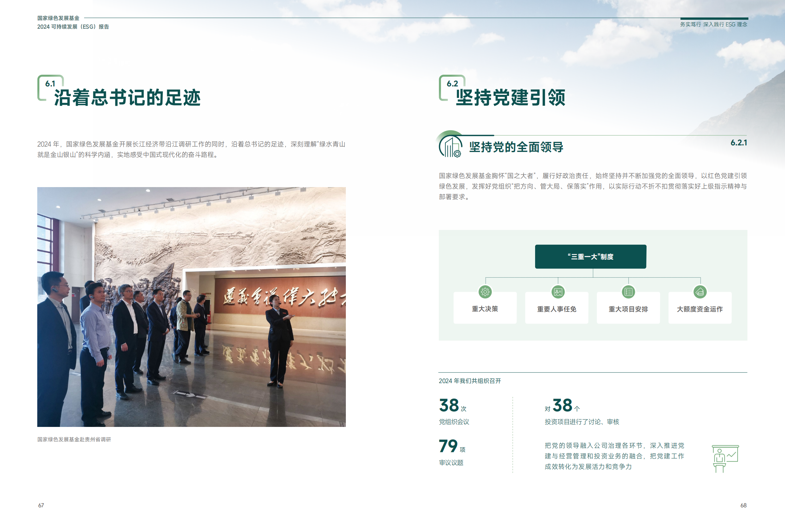Select the 大额度资金运作 card
This screenshot has height=532, width=785.
[x=700, y=309]
